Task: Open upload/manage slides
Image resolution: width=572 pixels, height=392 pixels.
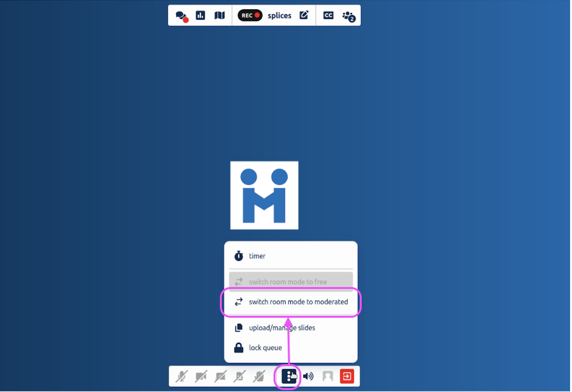Action: (282, 328)
